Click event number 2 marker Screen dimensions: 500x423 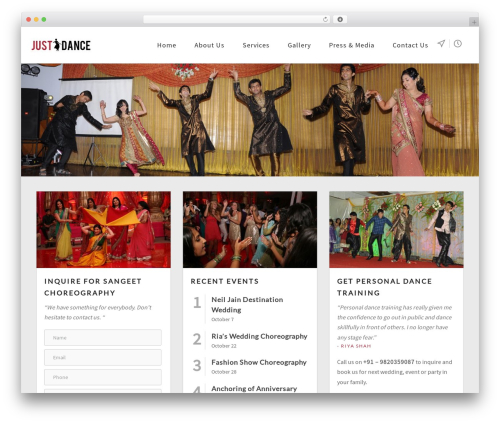[197, 339]
